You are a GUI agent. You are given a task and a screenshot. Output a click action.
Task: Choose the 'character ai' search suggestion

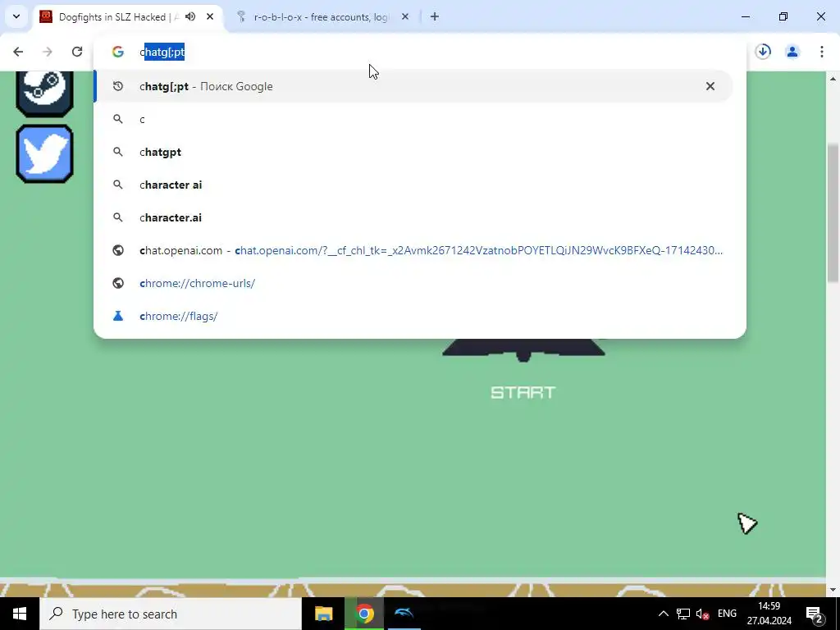pyautogui.click(x=413, y=185)
